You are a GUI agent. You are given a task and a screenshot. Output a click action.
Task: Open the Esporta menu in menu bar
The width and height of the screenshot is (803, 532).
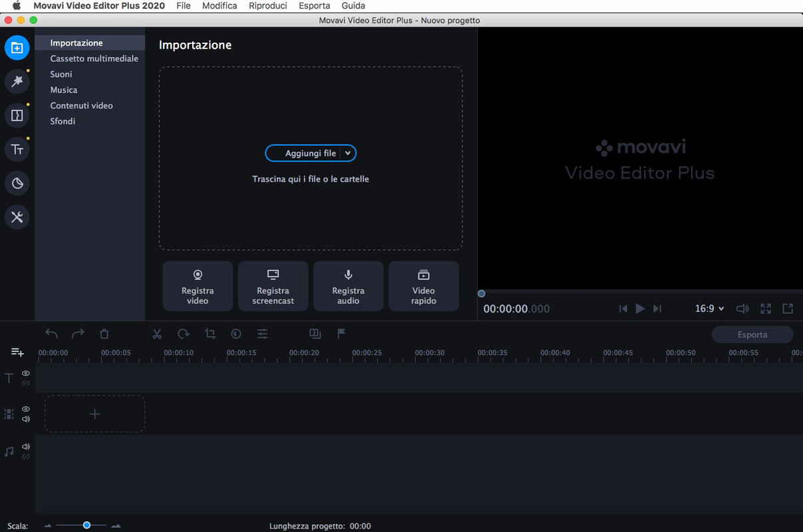(x=314, y=5)
